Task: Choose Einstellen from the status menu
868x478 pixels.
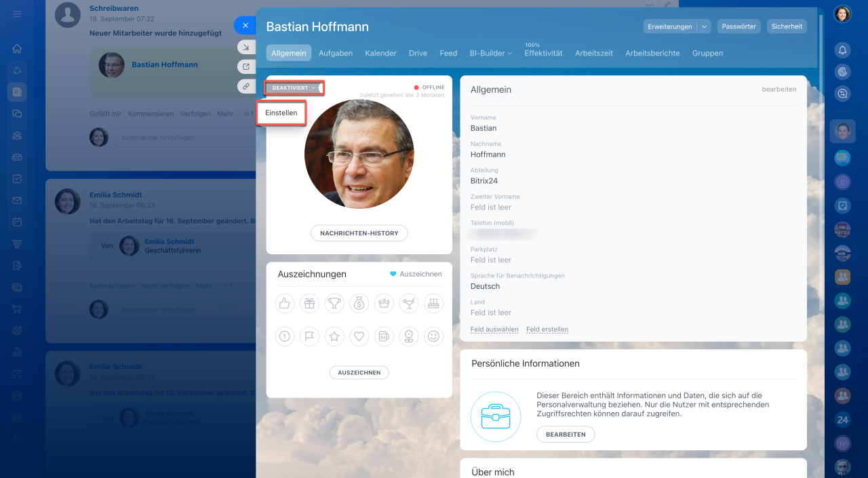Action: coord(281,113)
